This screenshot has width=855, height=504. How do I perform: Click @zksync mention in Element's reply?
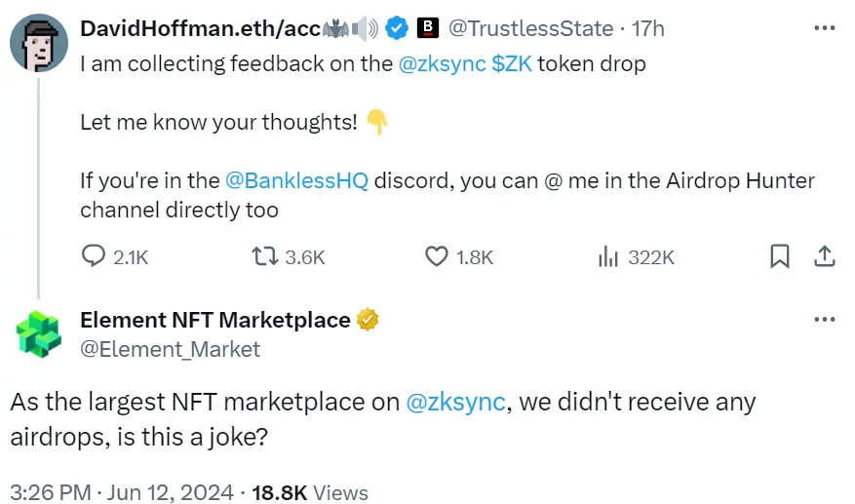coord(455,402)
